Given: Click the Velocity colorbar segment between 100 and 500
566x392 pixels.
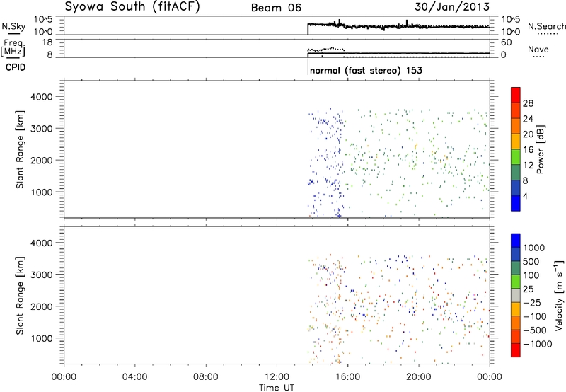Looking at the screenshot, I should click(x=516, y=268).
